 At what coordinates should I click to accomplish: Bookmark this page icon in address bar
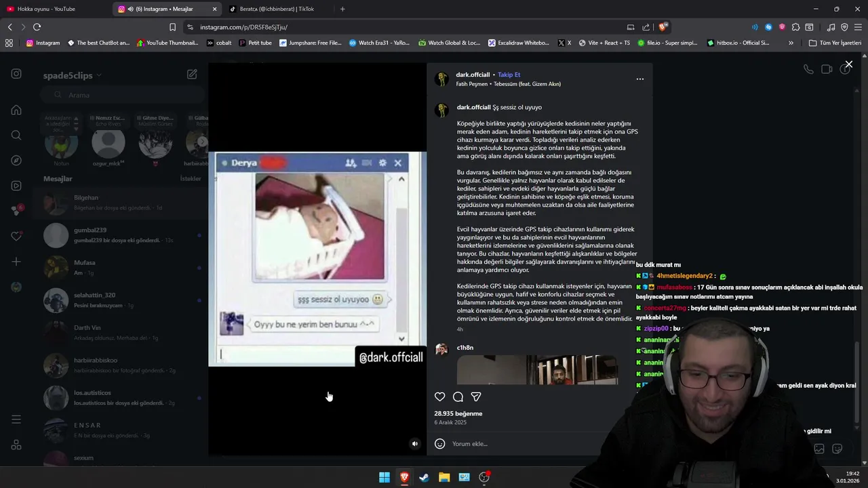point(172,27)
